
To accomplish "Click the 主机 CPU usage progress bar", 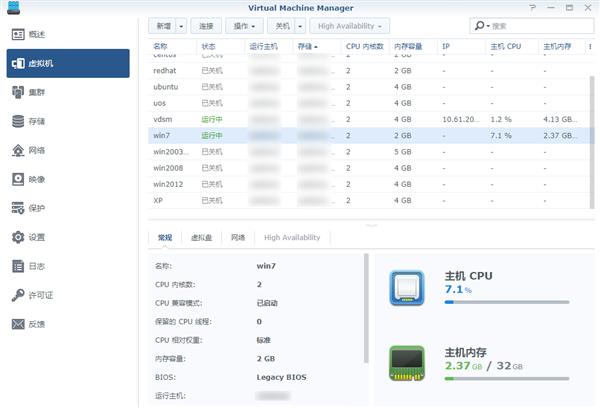I will point(507,302).
